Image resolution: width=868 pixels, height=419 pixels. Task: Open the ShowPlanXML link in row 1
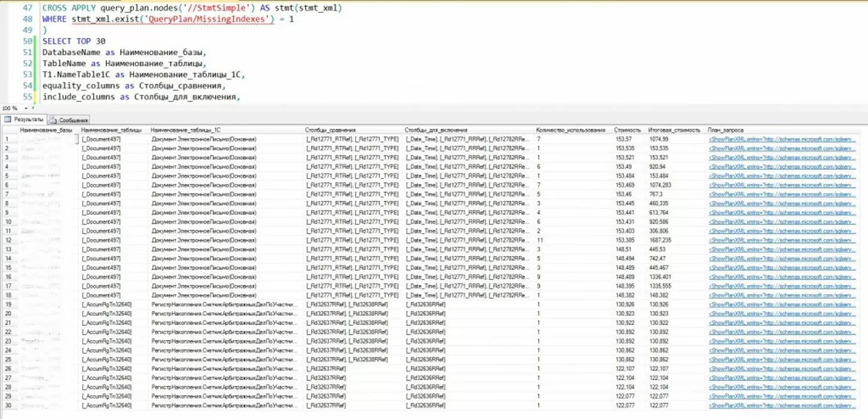[x=782, y=139]
